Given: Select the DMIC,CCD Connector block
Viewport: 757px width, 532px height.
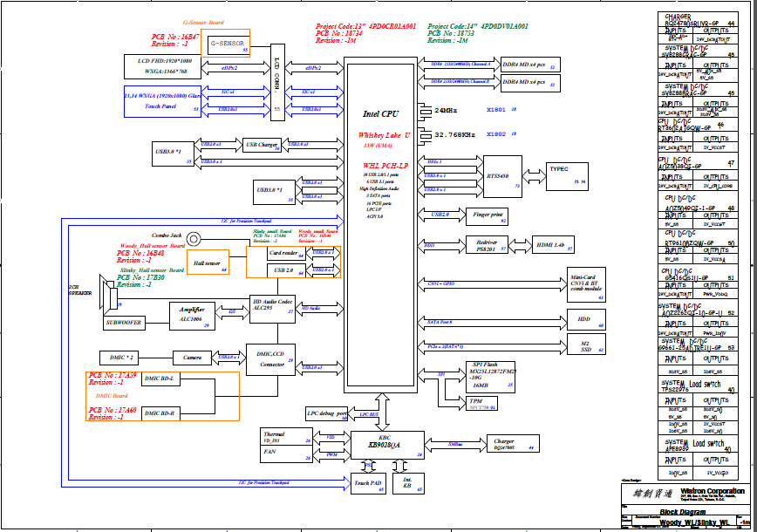Looking at the screenshot, I should [270, 359].
